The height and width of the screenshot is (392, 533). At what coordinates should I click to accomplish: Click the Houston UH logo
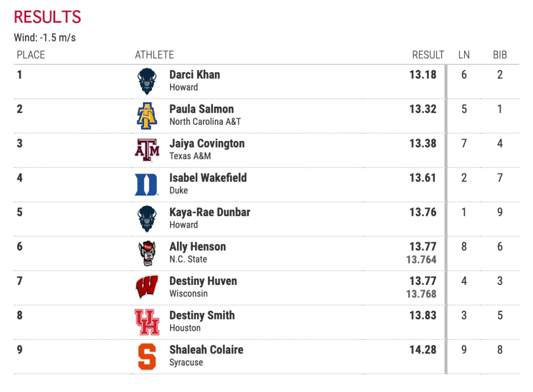pos(147,322)
